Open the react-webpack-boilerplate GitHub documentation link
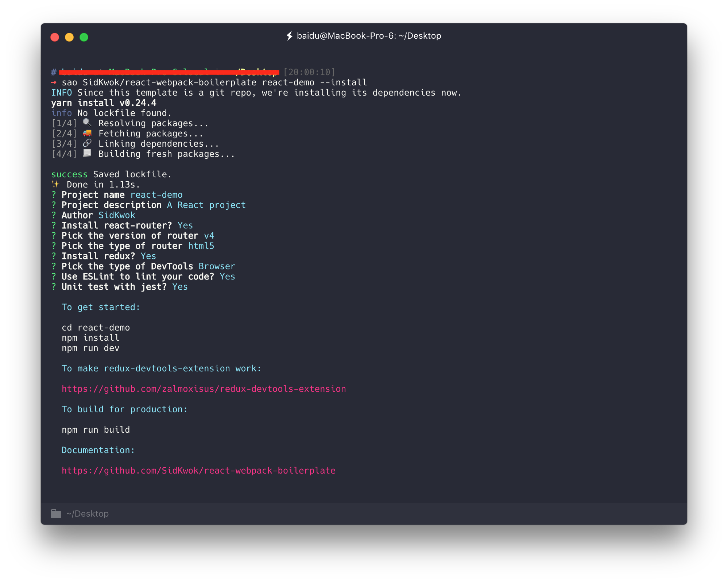 click(198, 471)
